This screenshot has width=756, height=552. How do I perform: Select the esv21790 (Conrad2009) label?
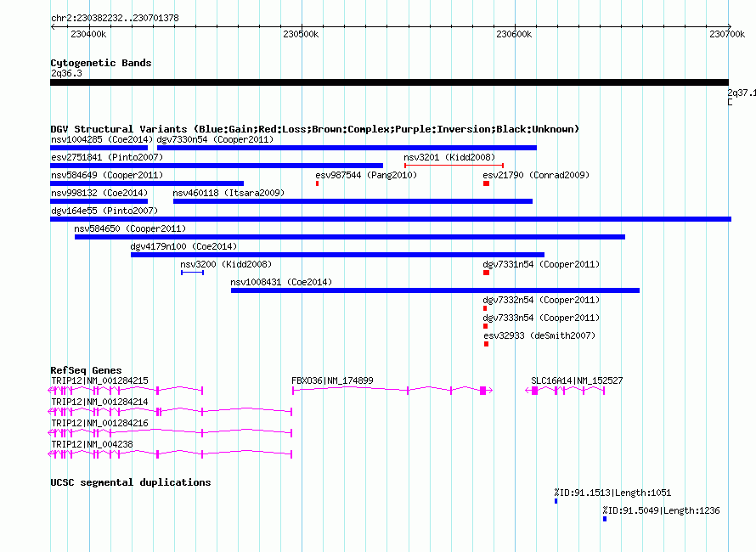point(536,175)
